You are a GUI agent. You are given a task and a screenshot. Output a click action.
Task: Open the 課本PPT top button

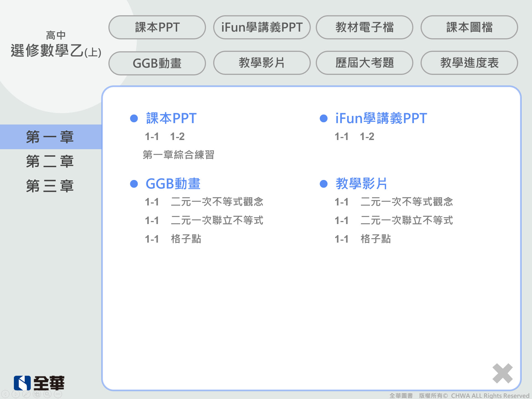tap(157, 27)
